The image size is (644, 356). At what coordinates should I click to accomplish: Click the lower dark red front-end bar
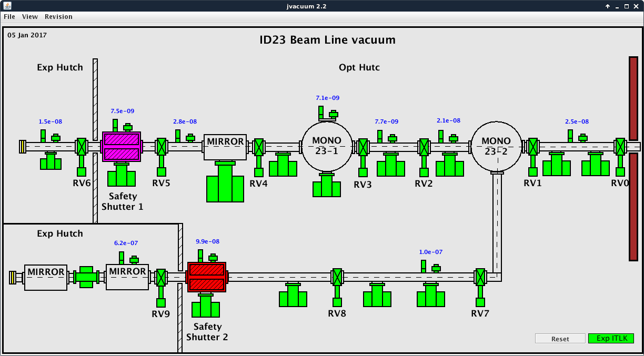pyautogui.click(x=633, y=206)
